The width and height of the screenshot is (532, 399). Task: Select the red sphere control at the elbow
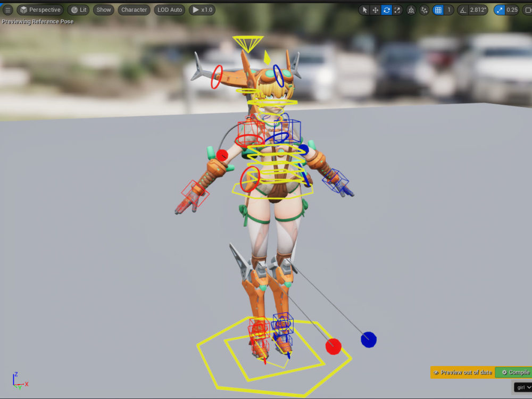pyautogui.click(x=222, y=155)
